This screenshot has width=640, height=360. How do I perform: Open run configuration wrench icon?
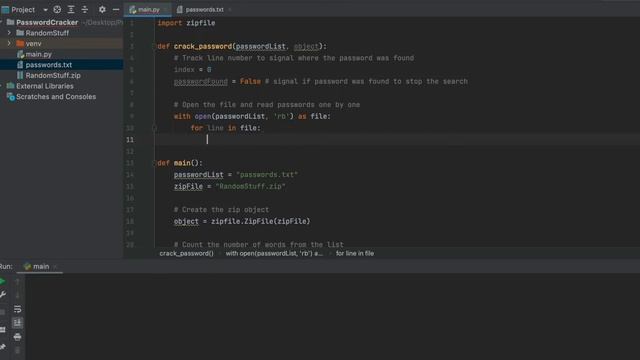[3, 294]
